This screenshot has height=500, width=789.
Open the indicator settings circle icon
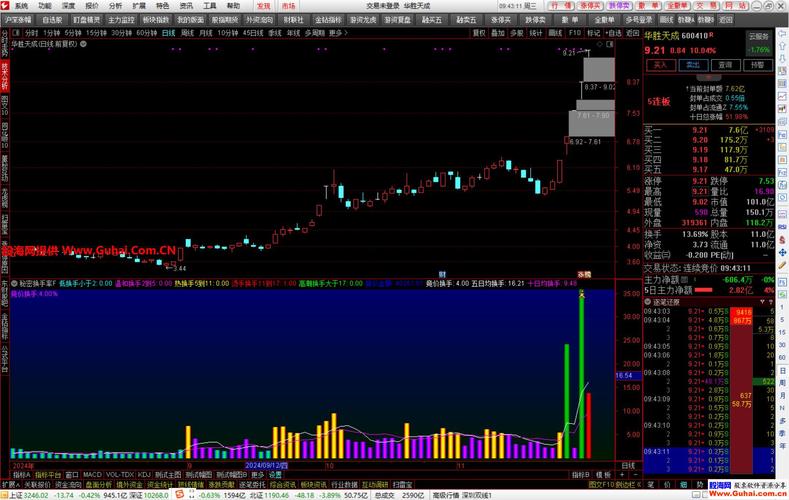point(13,283)
